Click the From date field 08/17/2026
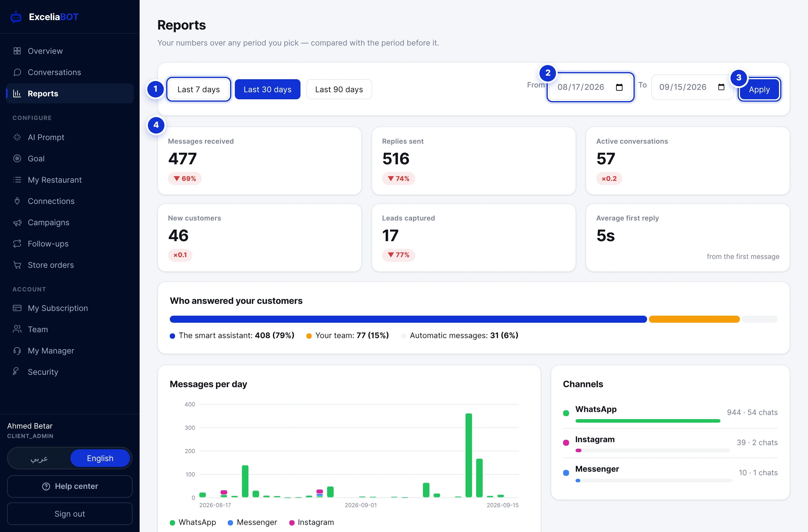Screen dimensions: 808x532 (x=590, y=87)
